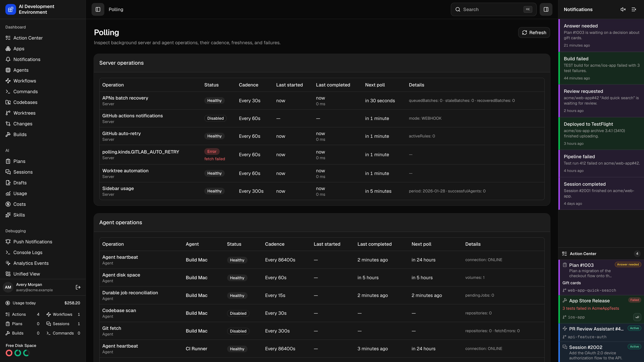This screenshot has height=362, width=644.
Task: Click the AM user avatar
Action: [x=8, y=287]
